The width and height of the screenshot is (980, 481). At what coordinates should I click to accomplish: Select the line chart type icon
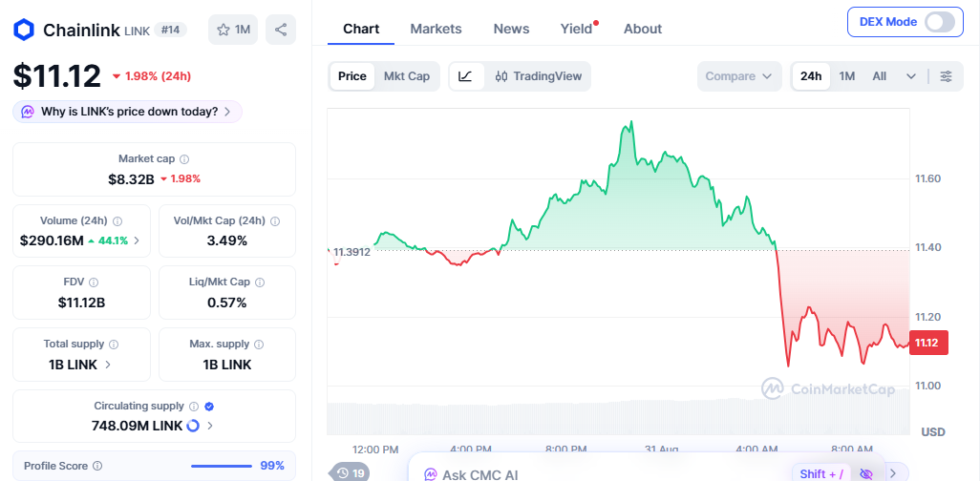466,76
